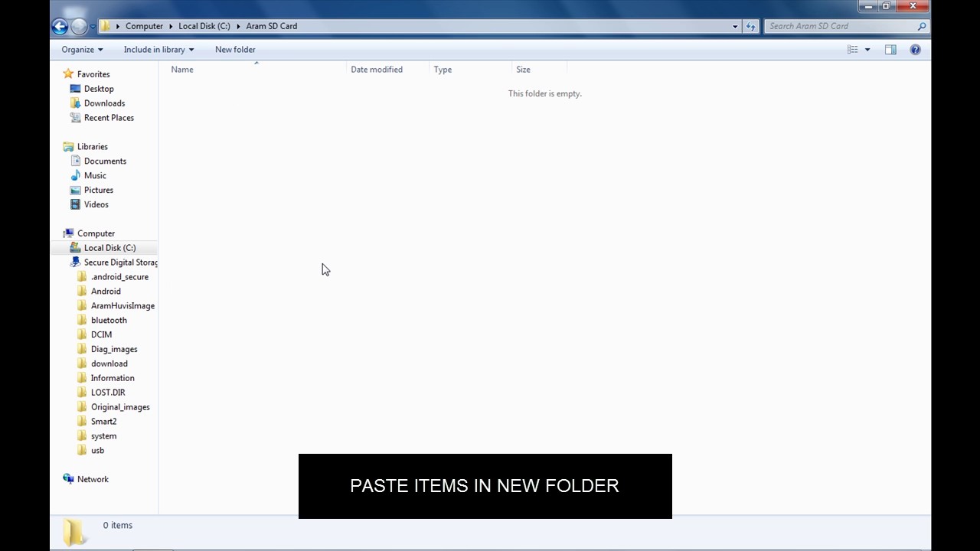Sort by the Size column

pyautogui.click(x=523, y=70)
